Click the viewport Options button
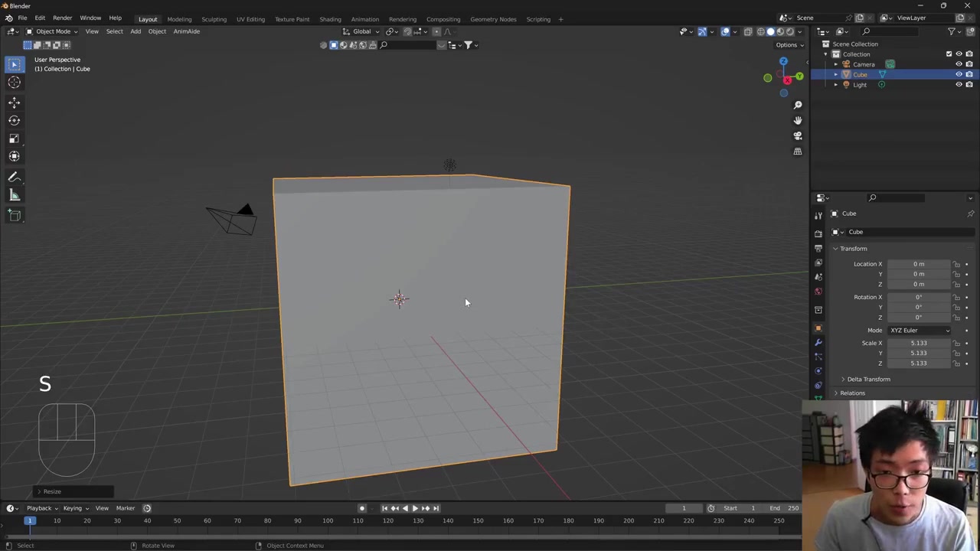 coord(789,45)
